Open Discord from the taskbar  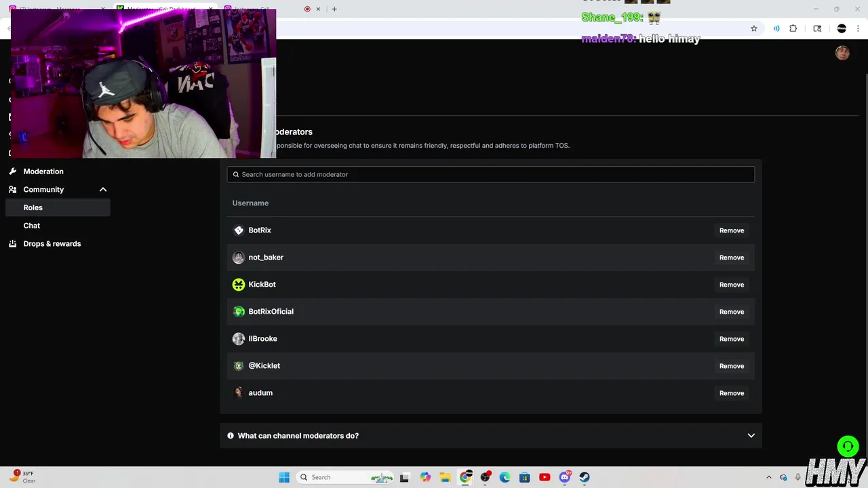(564, 477)
